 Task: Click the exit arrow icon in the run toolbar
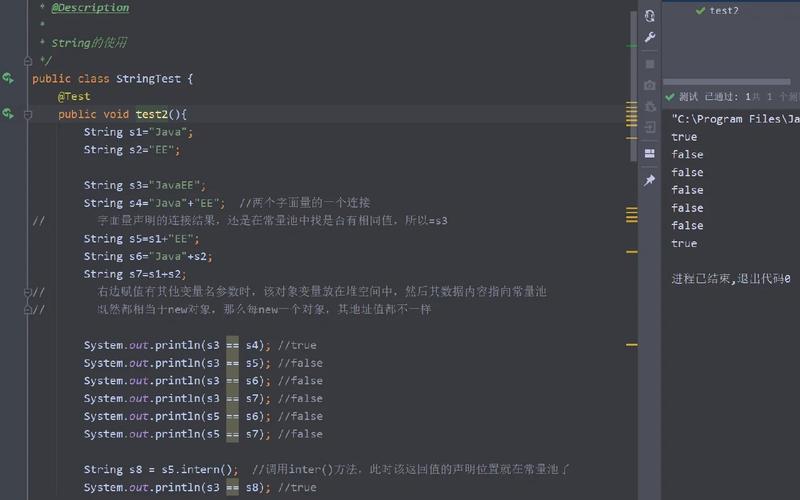coord(649,127)
